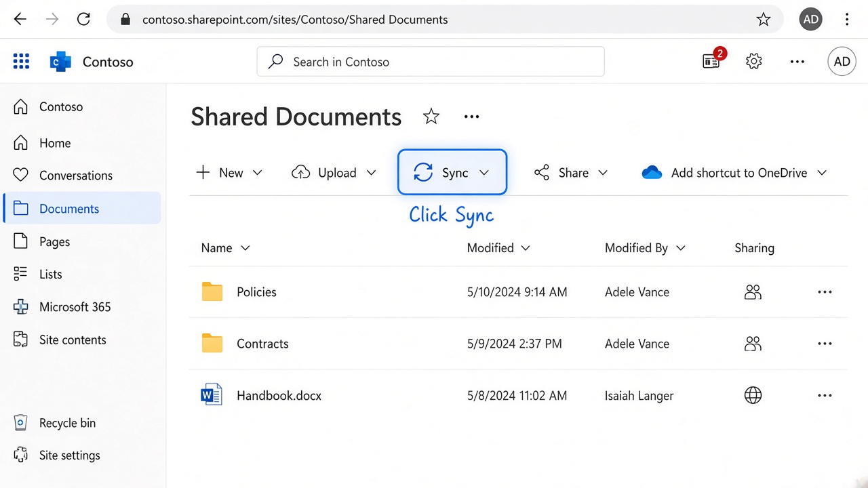The height and width of the screenshot is (488, 868).
Task: Click the Policies folder icon
Action: tap(212, 292)
